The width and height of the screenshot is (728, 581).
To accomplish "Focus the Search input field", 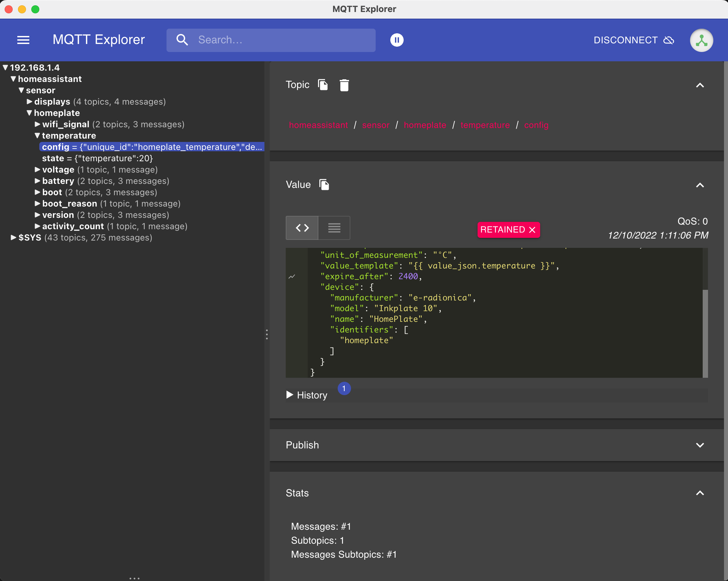I will (x=284, y=40).
